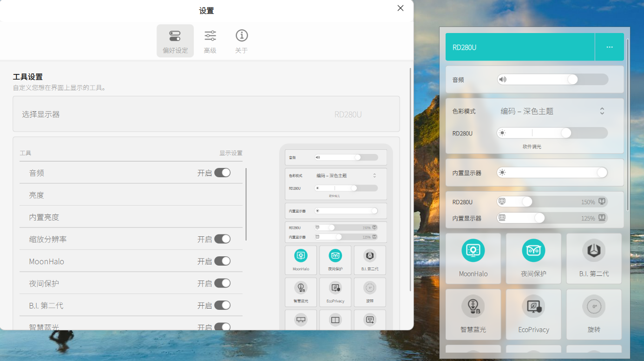Click the 150% scaling value
Viewport: 644px width, 361px height.
[x=588, y=202]
